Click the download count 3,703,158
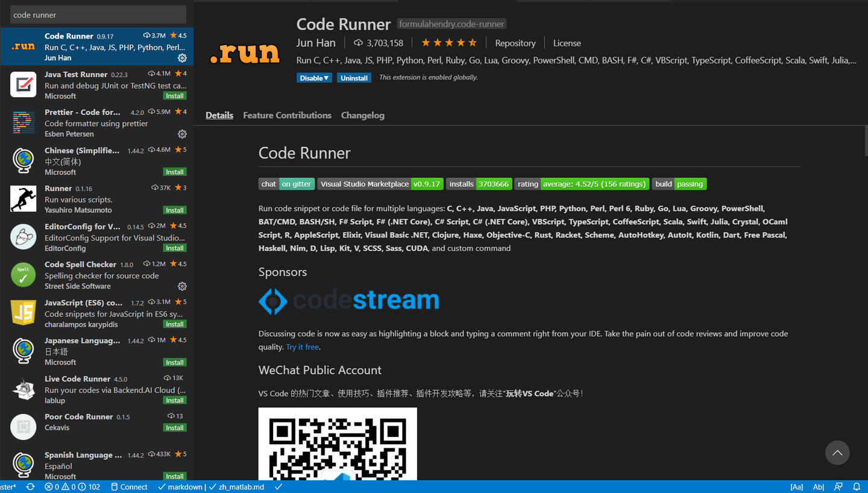The height and width of the screenshot is (493, 868). [379, 43]
